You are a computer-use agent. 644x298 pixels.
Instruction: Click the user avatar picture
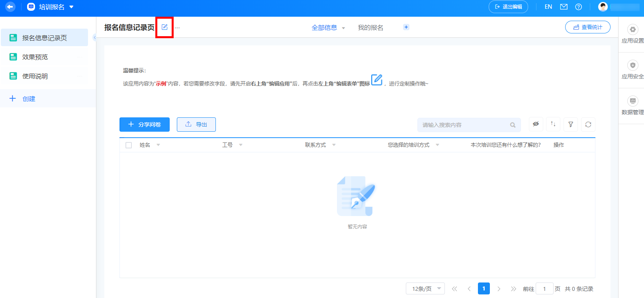pyautogui.click(x=603, y=7)
